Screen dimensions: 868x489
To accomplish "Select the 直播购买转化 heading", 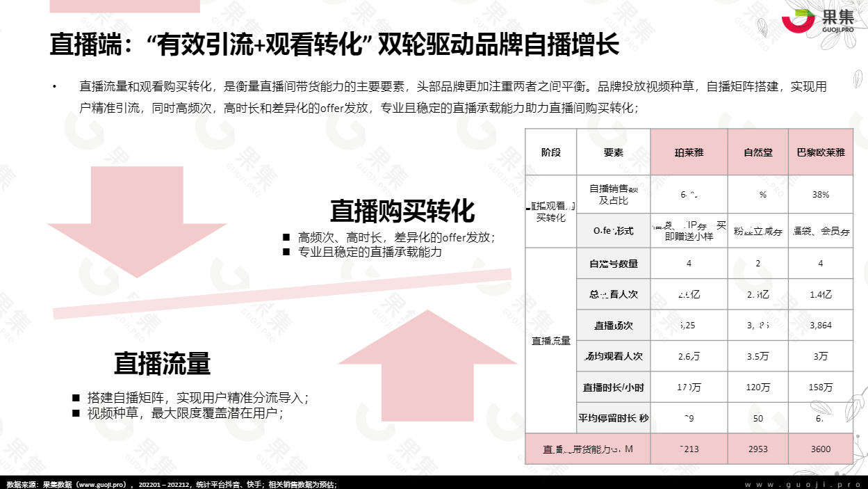I will 402,210.
